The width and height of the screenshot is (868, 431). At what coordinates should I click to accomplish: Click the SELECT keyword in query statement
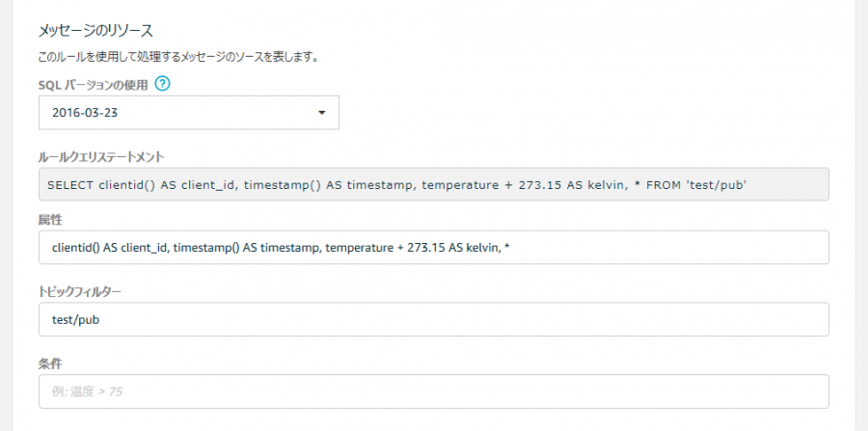70,185
